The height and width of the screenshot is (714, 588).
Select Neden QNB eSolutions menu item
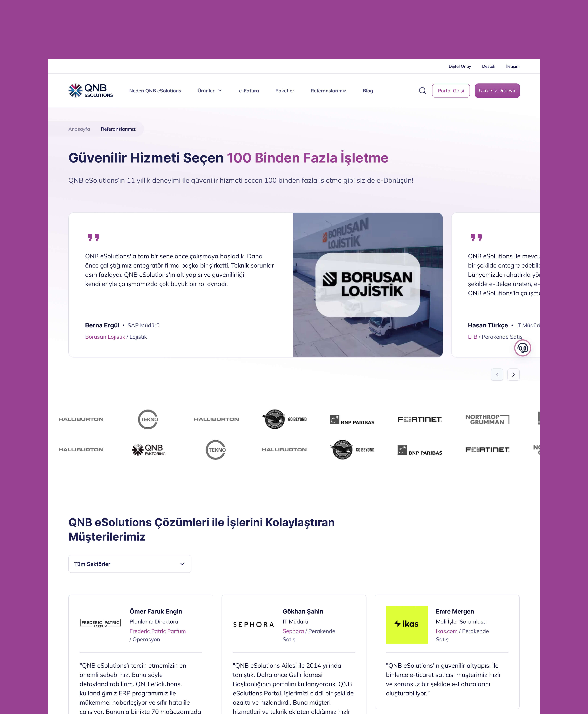pos(155,90)
